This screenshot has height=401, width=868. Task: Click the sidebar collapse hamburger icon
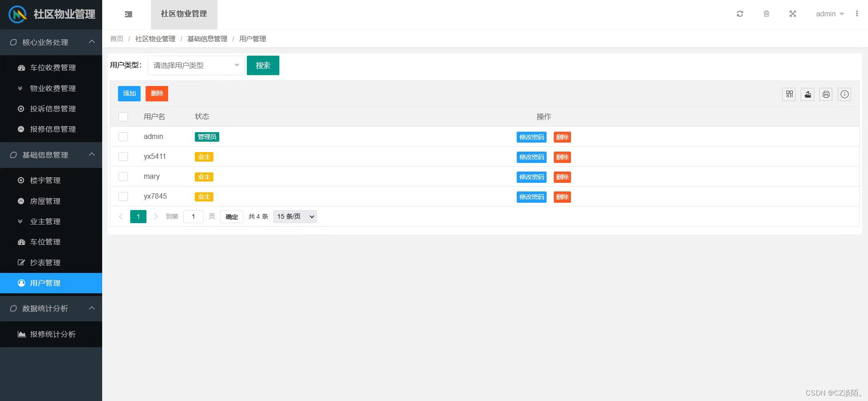point(128,14)
